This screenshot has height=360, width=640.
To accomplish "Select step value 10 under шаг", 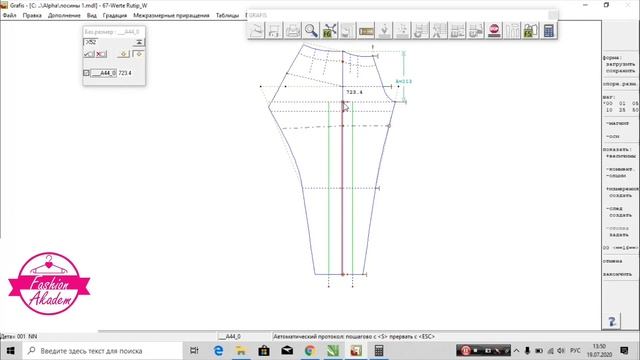I will (x=609, y=110).
